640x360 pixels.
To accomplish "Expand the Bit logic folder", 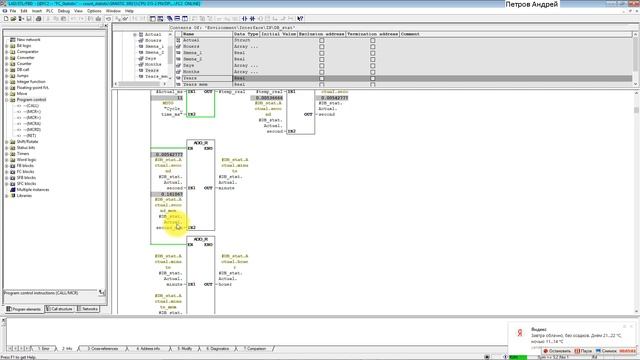I will point(7,46).
